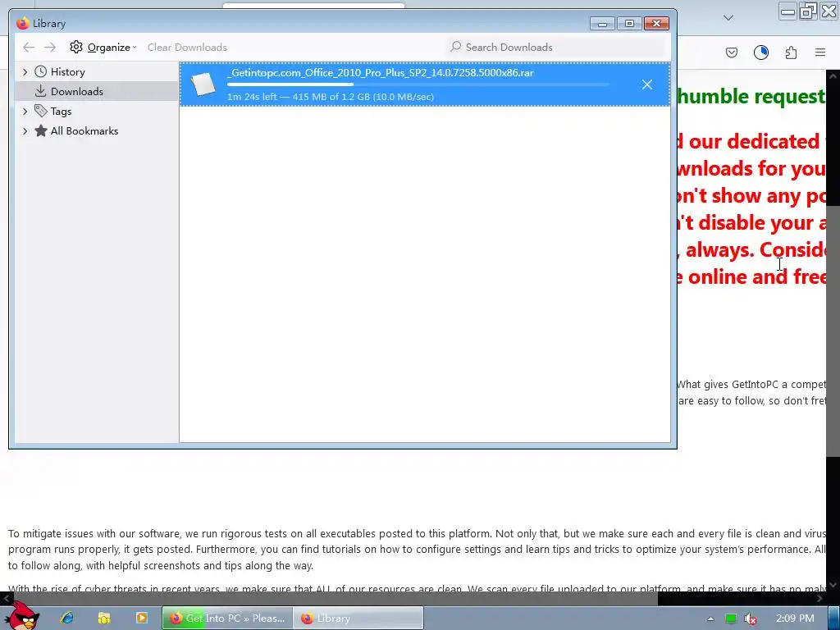Image resolution: width=840 pixels, height=630 pixels.
Task: Select All Bookmarks in sidebar
Action: tap(84, 131)
